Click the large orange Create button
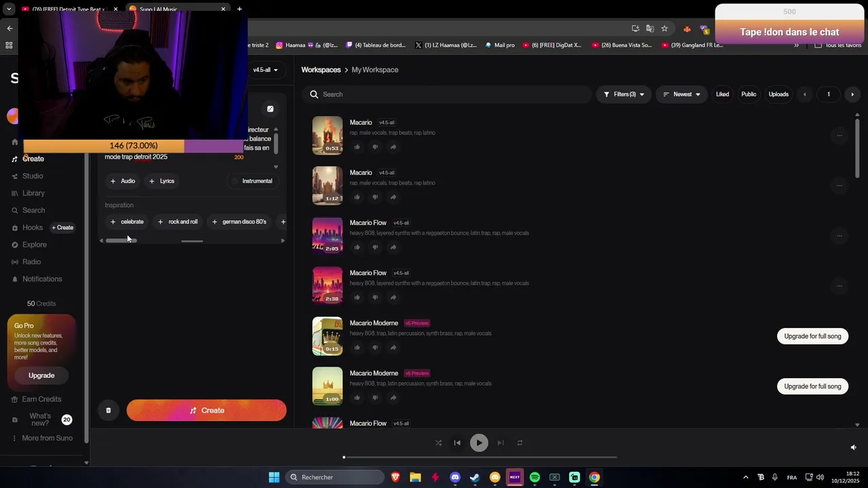 tap(206, 410)
